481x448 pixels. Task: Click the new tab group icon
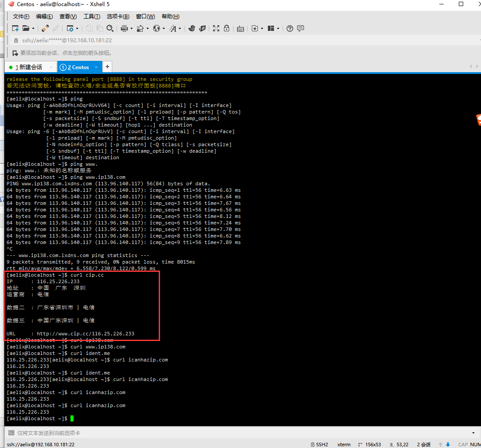pos(255,29)
